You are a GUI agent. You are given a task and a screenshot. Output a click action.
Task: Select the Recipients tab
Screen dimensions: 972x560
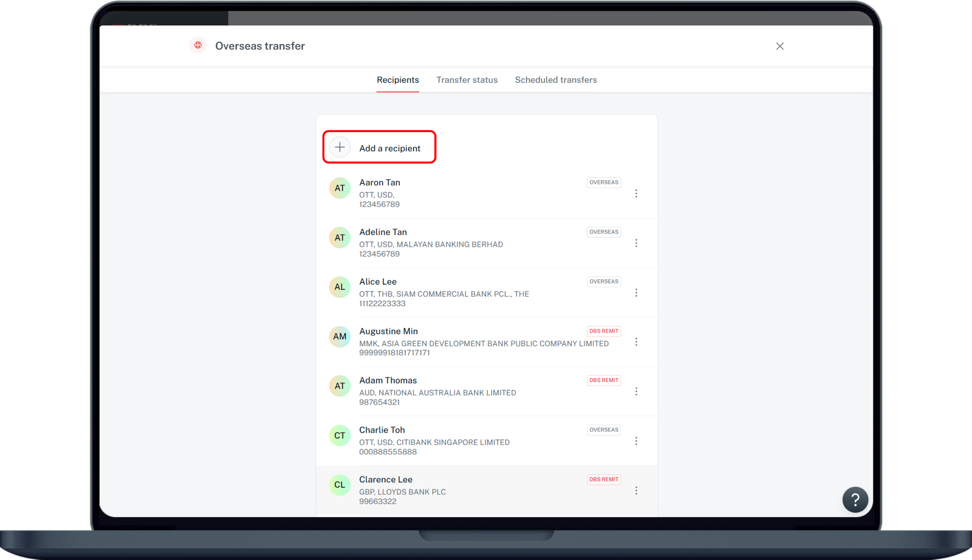(x=398, y=80)
